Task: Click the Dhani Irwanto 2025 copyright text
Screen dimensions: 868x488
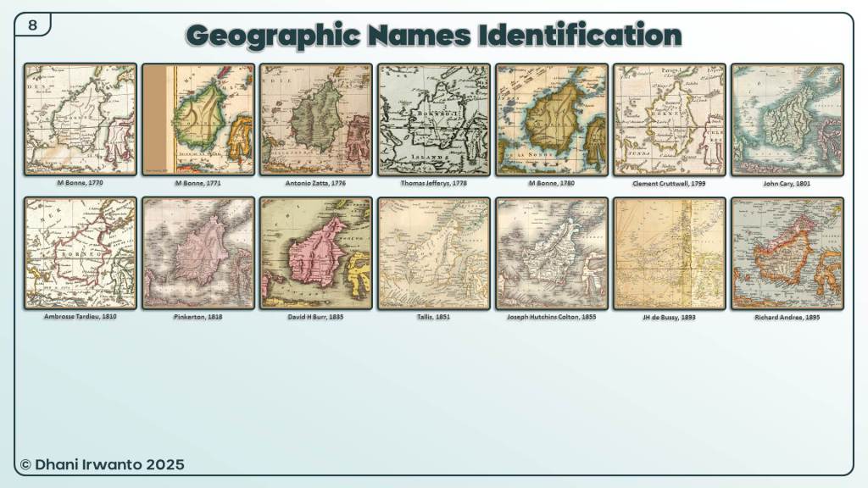Action: point(102,464)
